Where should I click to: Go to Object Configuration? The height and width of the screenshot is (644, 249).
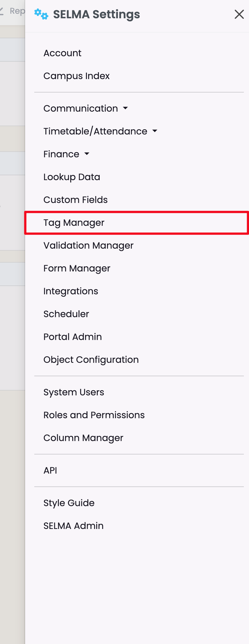pos(91,360)
